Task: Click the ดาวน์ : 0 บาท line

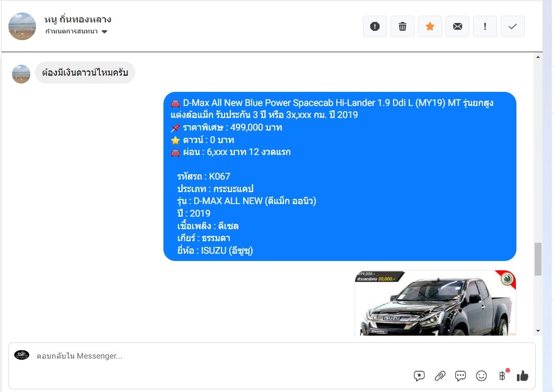Action: click(x=203, y=140)
